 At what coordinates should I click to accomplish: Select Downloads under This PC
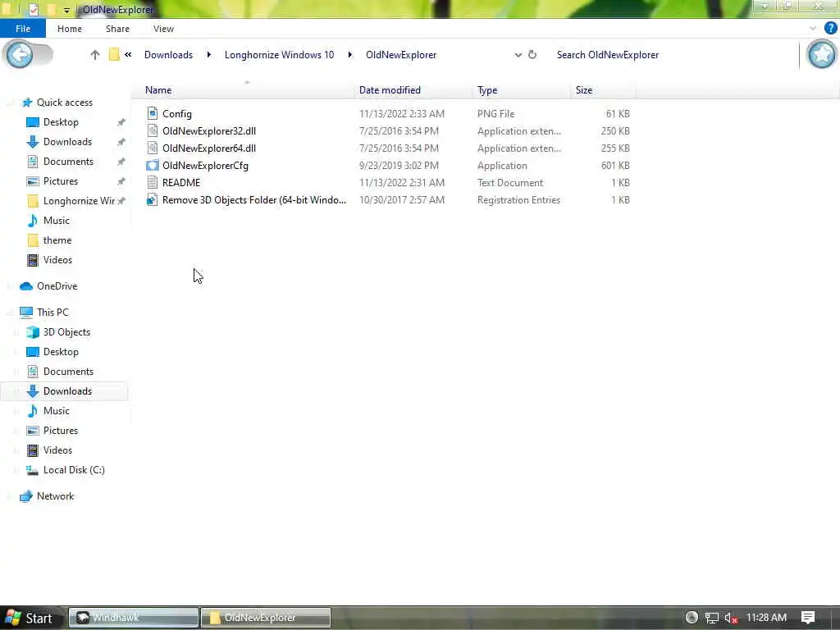pyautogui.click(x=67, y=391)
